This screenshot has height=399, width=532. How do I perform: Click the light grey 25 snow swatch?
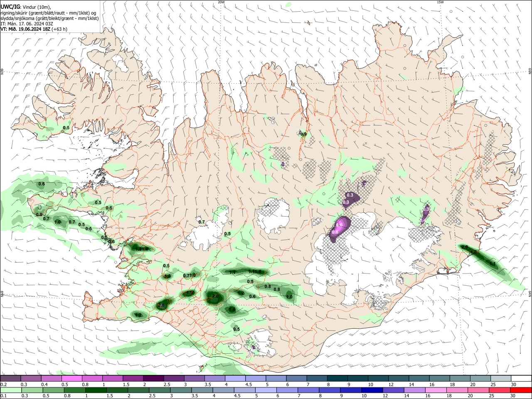(x=501, y=379)
